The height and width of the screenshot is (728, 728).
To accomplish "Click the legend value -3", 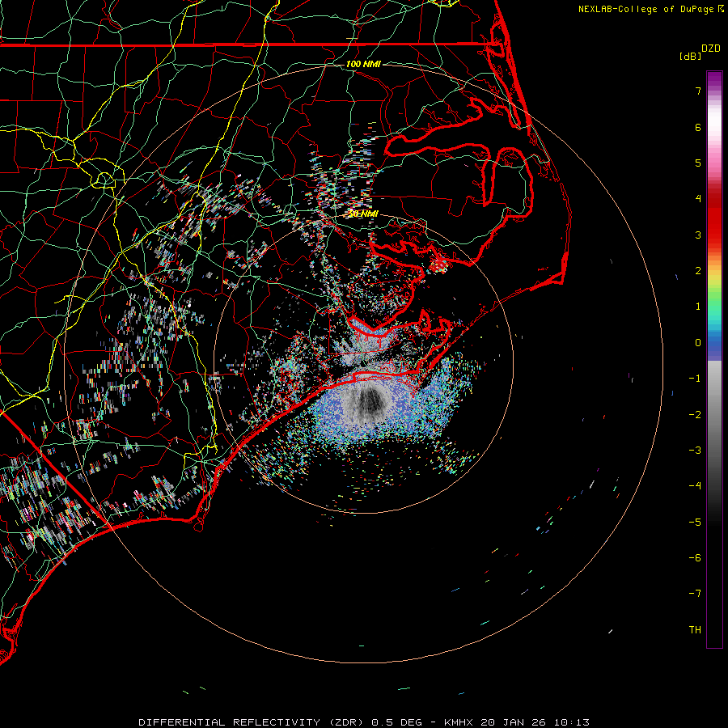I will point(695,451).
